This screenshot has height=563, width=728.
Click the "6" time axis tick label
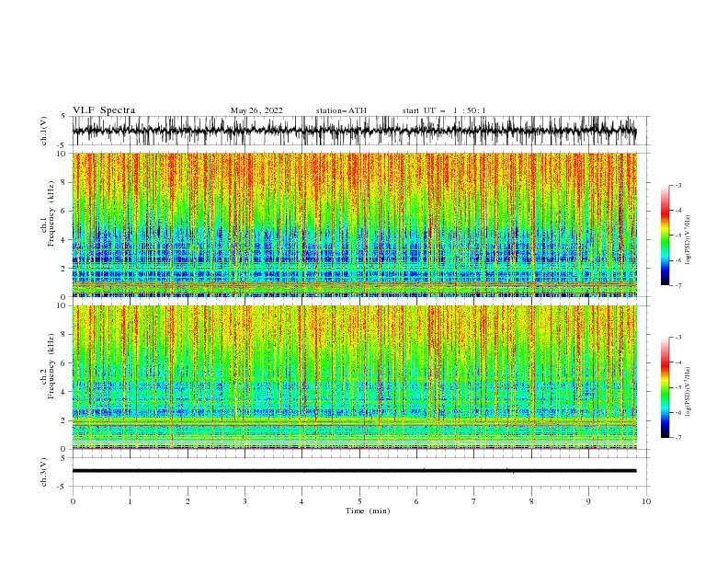(x=416, y=501)
